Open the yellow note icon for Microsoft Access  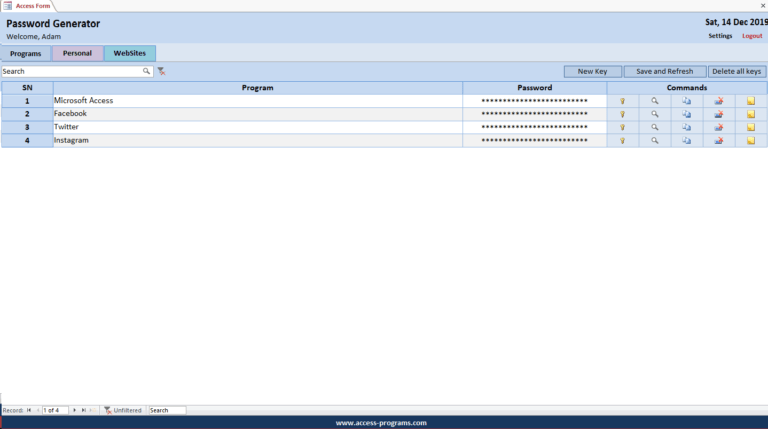(x=751, y=101)
